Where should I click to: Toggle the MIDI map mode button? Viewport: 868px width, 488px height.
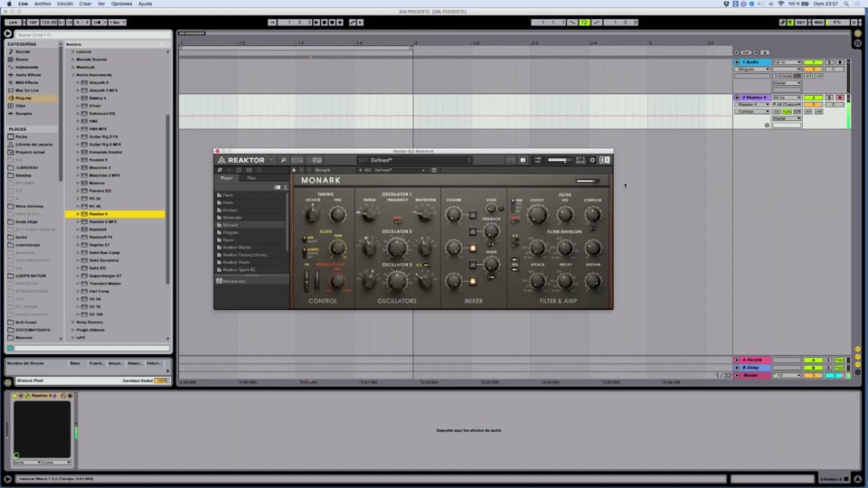(x=818, y=22)
